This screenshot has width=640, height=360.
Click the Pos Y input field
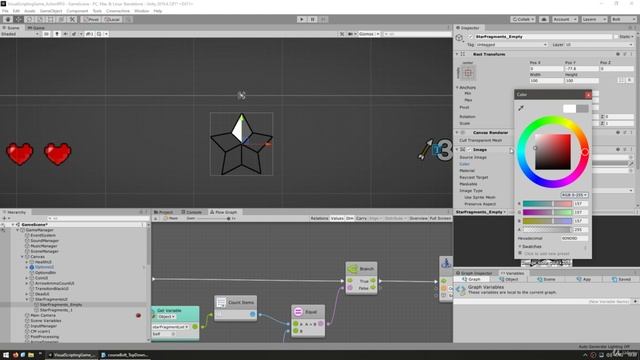click(x=581, y=69)
